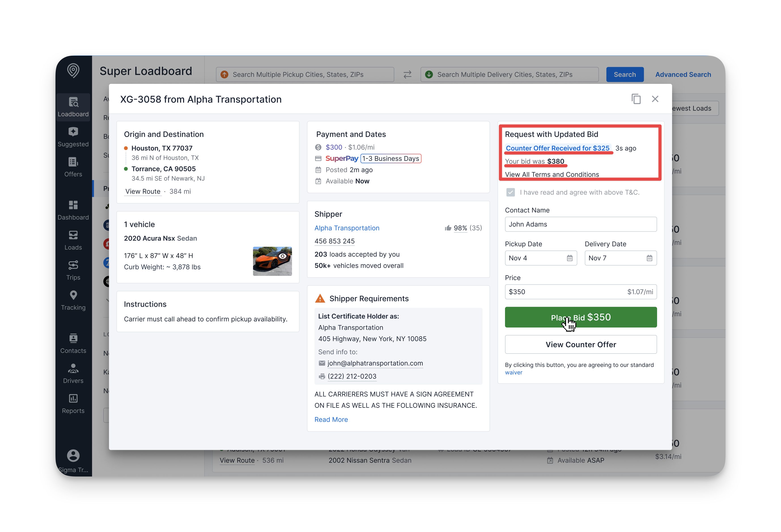Image resolution: width=781 pixels, height=532 pixels.
Task: Click the fax printer icon
Action: click(322, 376)
